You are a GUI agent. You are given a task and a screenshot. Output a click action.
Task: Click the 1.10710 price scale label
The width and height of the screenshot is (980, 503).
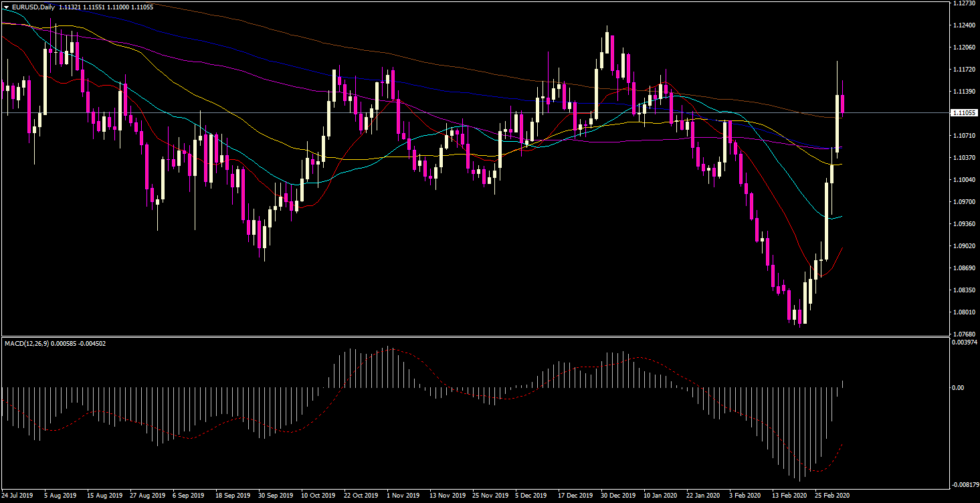tap(963, 136)
